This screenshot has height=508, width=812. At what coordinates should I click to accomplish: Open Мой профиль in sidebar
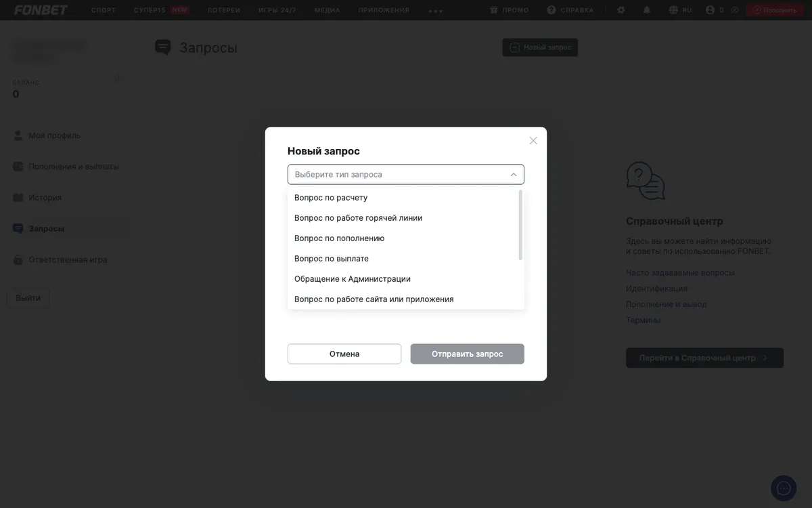[55, 135]
